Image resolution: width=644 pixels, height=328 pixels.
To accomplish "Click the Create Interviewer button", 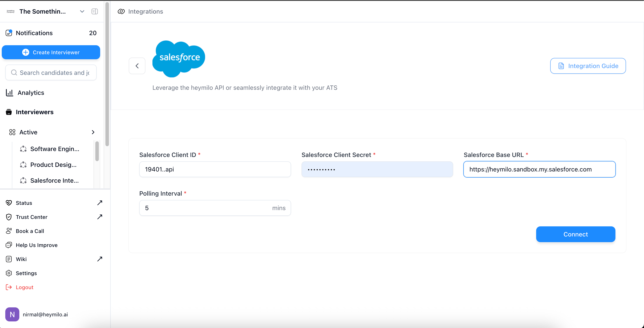I will point(51,52).
